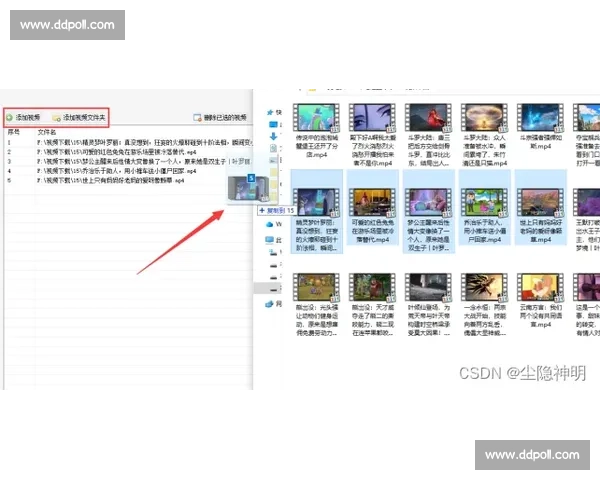Select video 斗罗大陆：众人准备被水冲

pos(484,135)
